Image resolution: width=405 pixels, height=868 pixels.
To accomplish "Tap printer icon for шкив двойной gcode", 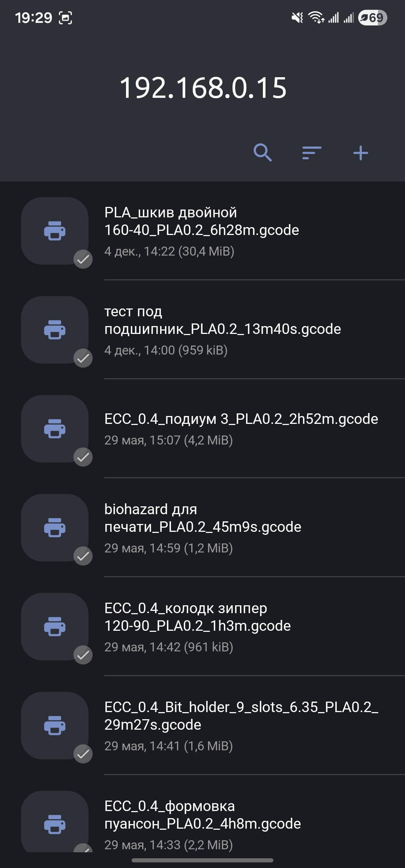I will click(x=55, y=230).
